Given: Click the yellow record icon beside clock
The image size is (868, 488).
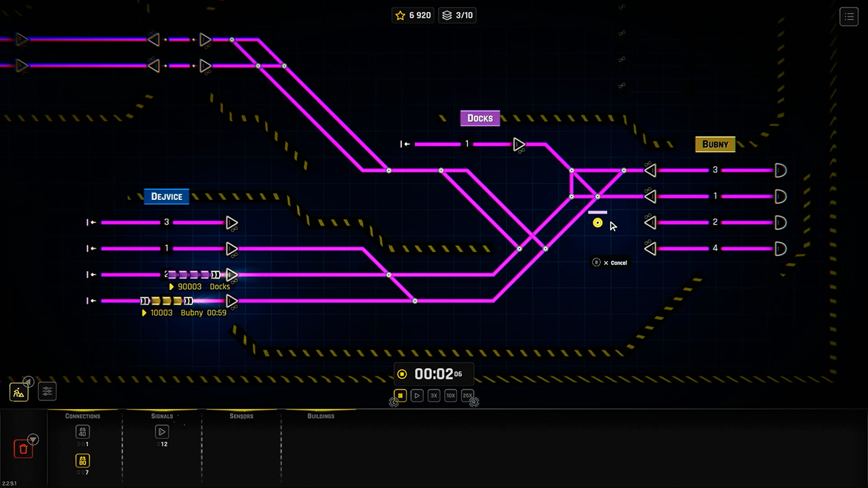Looking at the screenshot, I should pyautogui.click(x=402, y=374).
